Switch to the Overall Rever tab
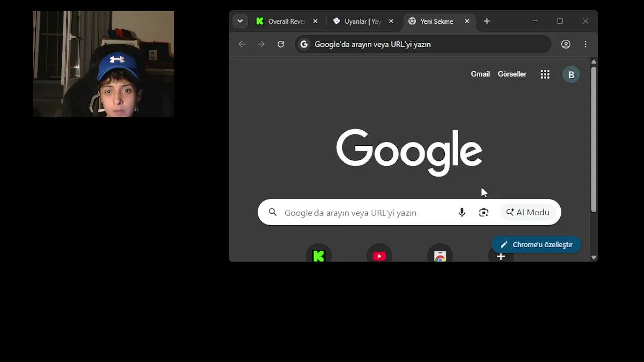The image size is (644, 362). click(287, 21)
